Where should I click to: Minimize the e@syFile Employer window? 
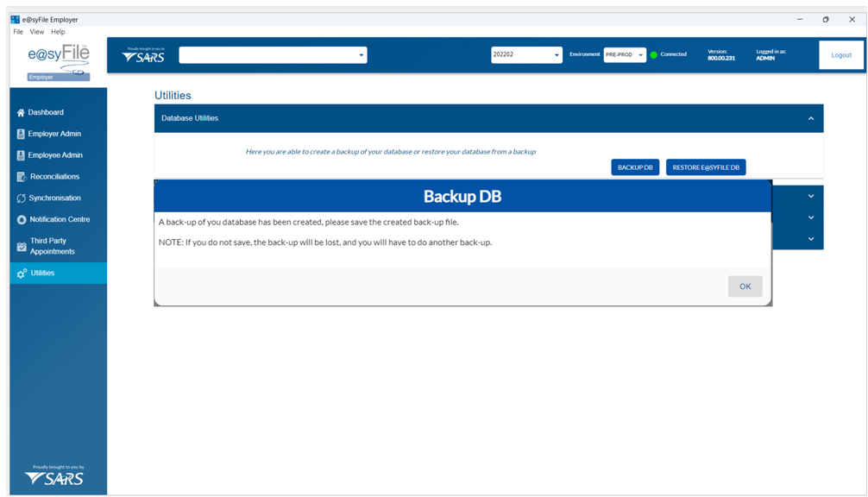coord(800,19)
